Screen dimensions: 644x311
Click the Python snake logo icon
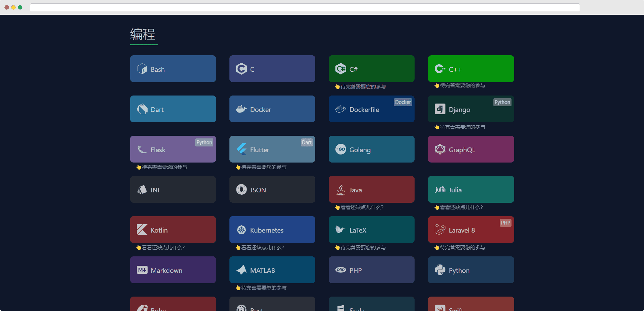coord(440,270)
